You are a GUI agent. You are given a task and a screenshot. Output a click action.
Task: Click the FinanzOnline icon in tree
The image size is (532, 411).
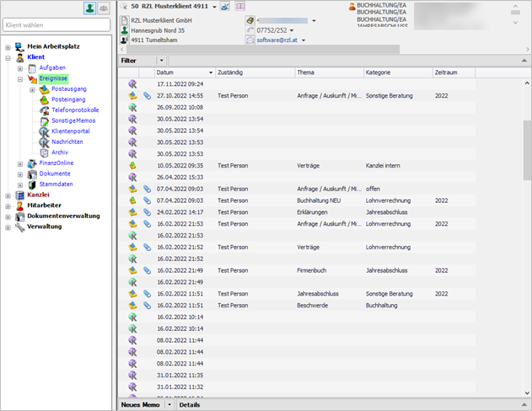pos(31,163)
